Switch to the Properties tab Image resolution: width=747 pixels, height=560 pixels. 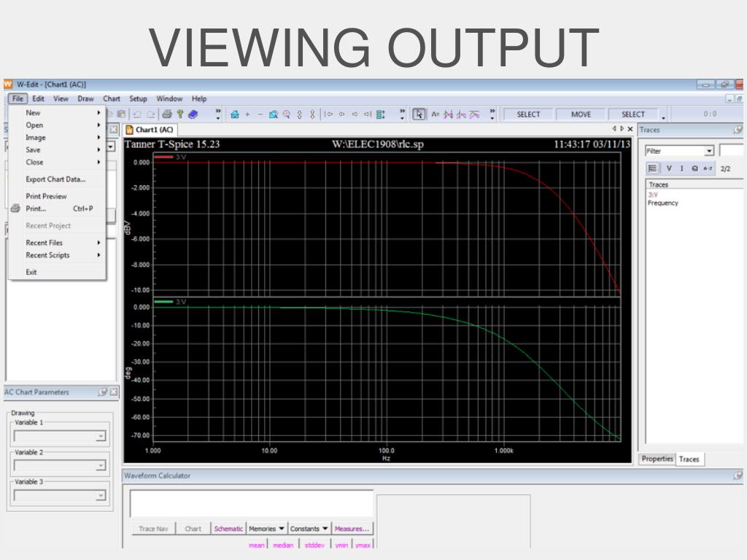pos(657,459)
